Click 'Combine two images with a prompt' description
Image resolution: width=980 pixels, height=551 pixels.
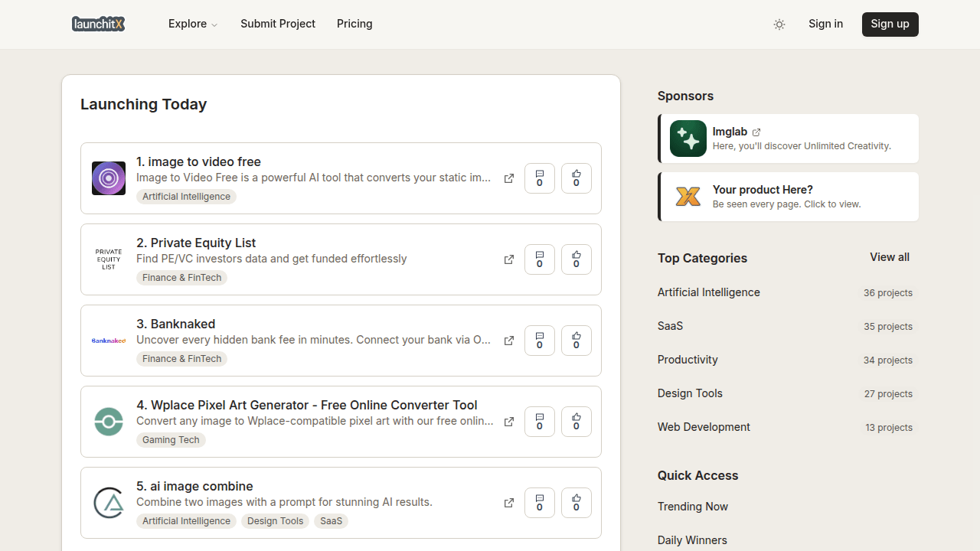click(x=284, y=502)
